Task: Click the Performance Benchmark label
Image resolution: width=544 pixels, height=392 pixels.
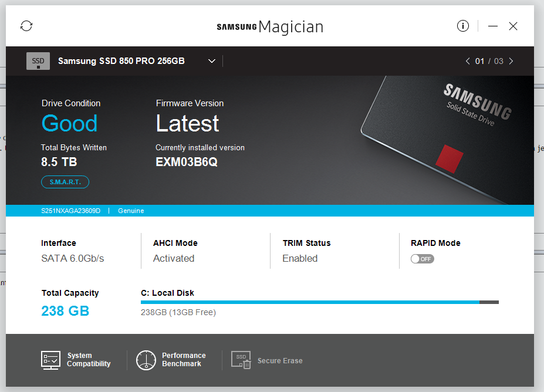Action: coord(184,360)
